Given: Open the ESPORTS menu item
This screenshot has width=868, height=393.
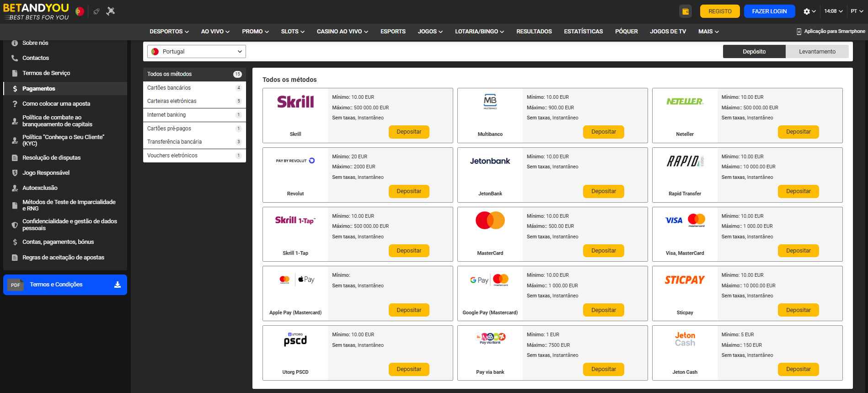Looking at the screenshot, I should [x=393, y=32].
